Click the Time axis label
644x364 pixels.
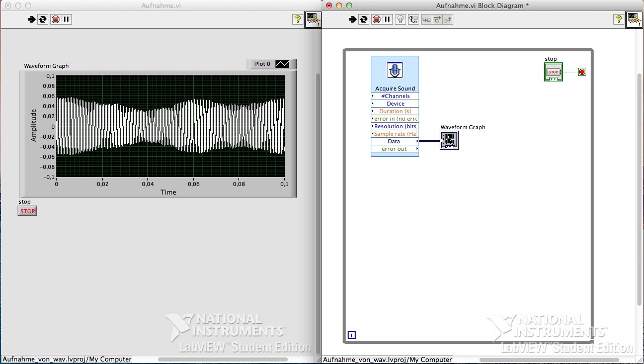(x=168, y=192)
